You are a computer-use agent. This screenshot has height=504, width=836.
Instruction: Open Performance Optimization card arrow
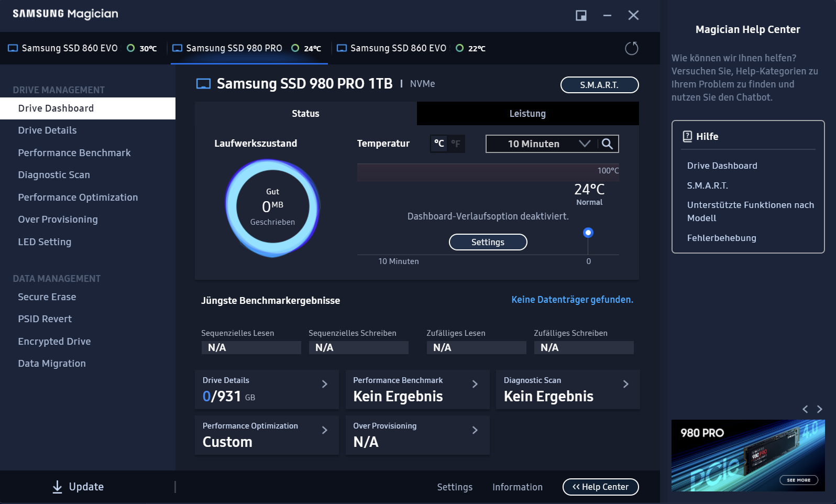tap(325, 430)
